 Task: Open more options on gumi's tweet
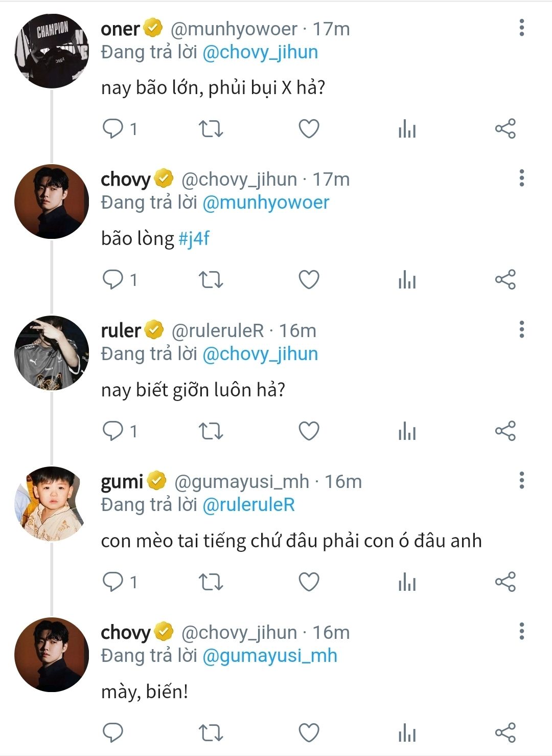[x=521, y=480]
